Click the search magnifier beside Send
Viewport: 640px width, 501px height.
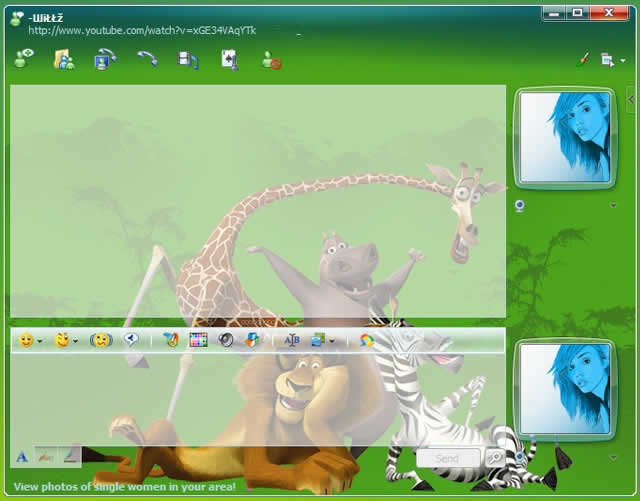[495, 458]
